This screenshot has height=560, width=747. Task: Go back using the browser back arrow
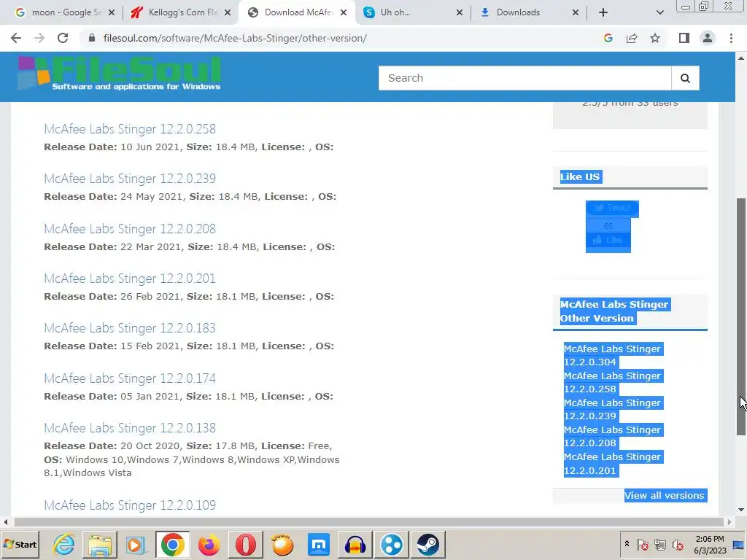pyautogui.click(x=16, y=38)
